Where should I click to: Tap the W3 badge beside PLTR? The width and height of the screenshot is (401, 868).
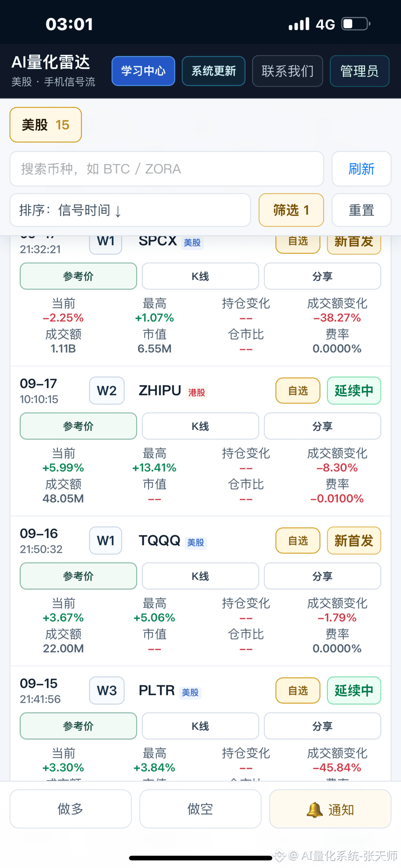107,691
